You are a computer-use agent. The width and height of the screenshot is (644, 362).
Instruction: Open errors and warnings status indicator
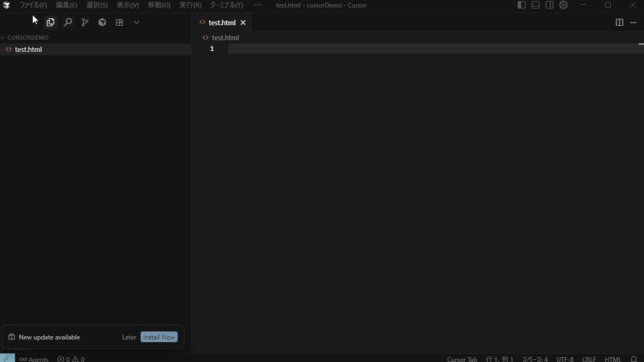point(71,359)
